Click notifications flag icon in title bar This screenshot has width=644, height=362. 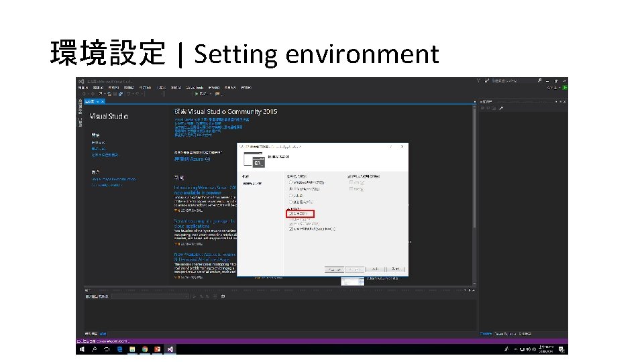478,81
